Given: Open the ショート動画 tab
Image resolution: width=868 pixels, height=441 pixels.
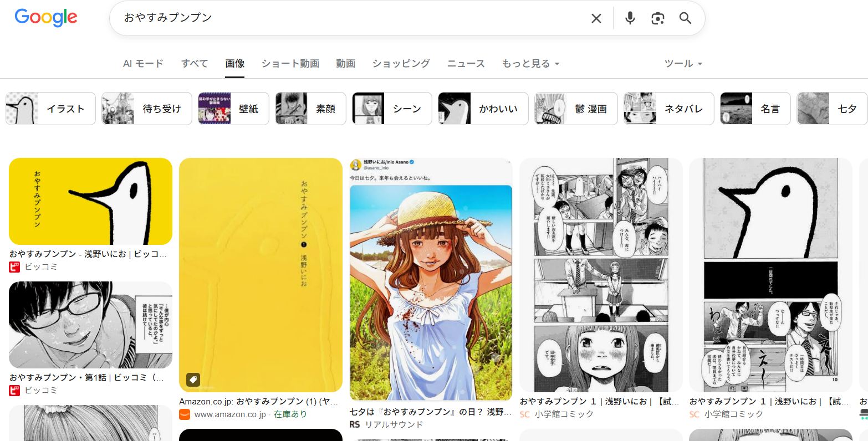Looking at the screenshot, I should [x=290, y=64].
